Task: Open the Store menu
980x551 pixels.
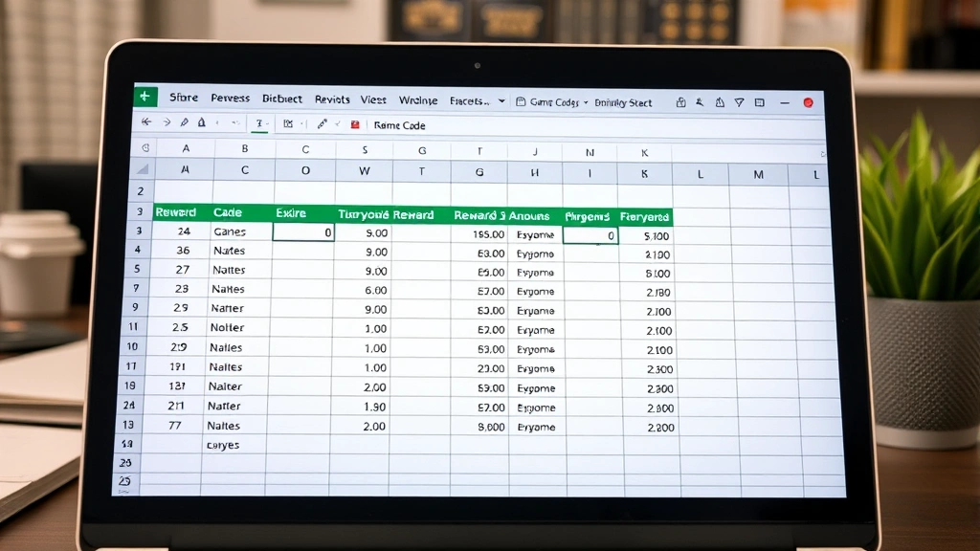Action: pyautogui.click(x=184, y=98)
